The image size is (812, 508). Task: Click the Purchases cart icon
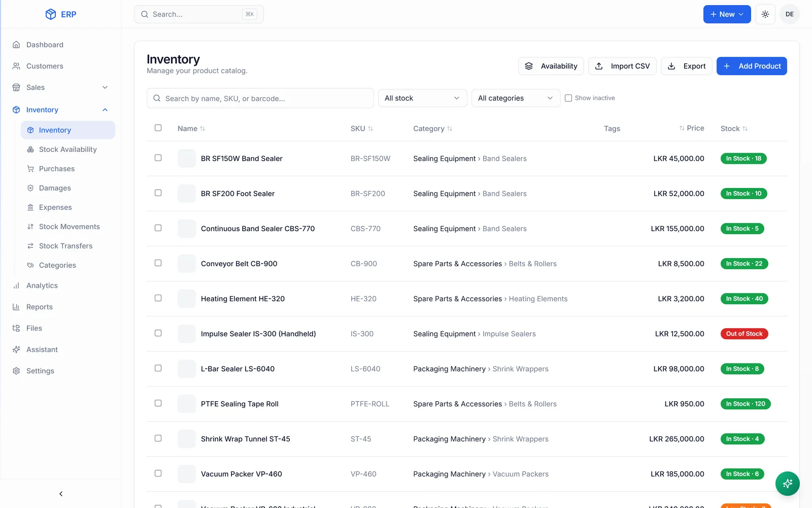[x=30, y=169]
